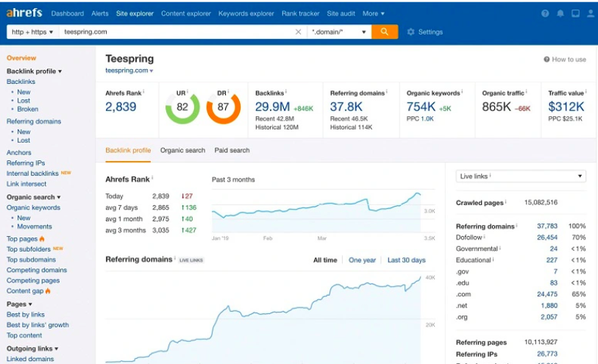Open Keywords explorer
Viewport: 598px width, 364px height.
pyautogui.click(x=246, y=13)
